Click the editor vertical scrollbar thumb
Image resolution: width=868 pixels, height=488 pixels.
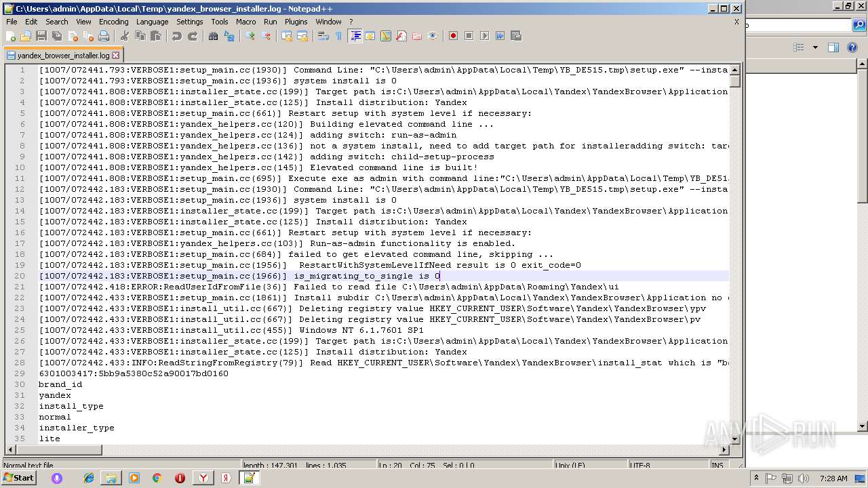(734, 81)
